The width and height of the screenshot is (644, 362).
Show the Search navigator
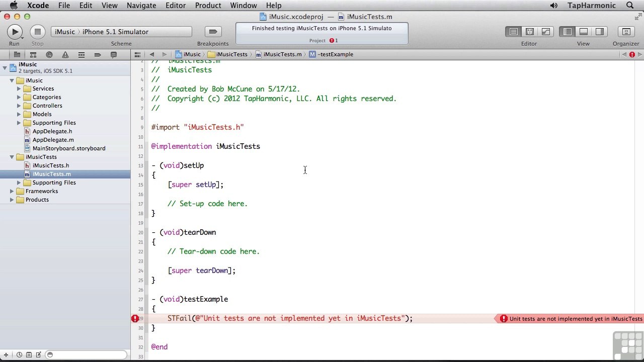tap(49, 54)
